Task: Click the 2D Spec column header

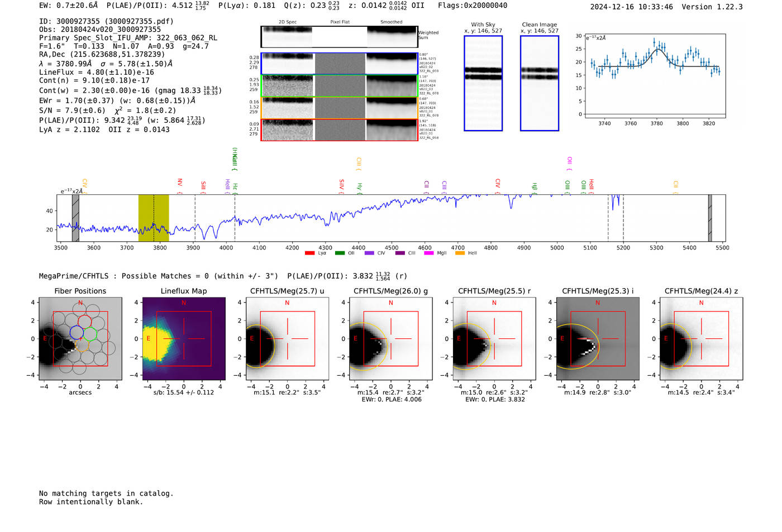Action: [x=288, y=22]
